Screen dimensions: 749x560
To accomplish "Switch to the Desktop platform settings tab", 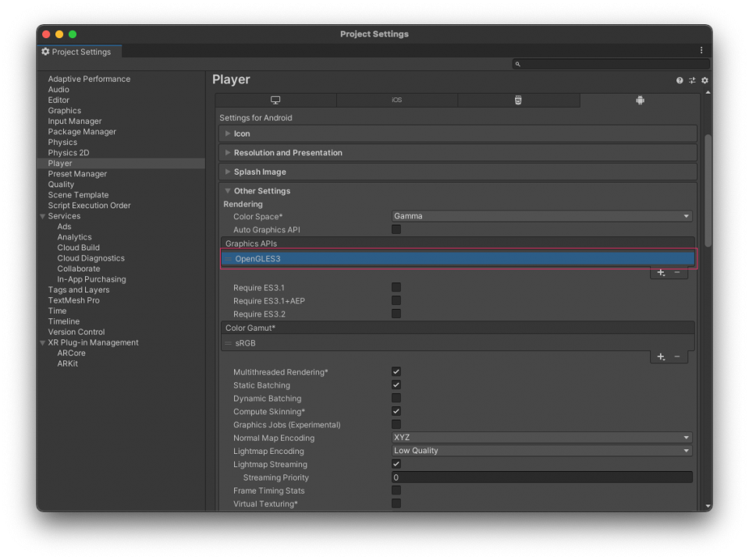I will click(x=275, y=100).
